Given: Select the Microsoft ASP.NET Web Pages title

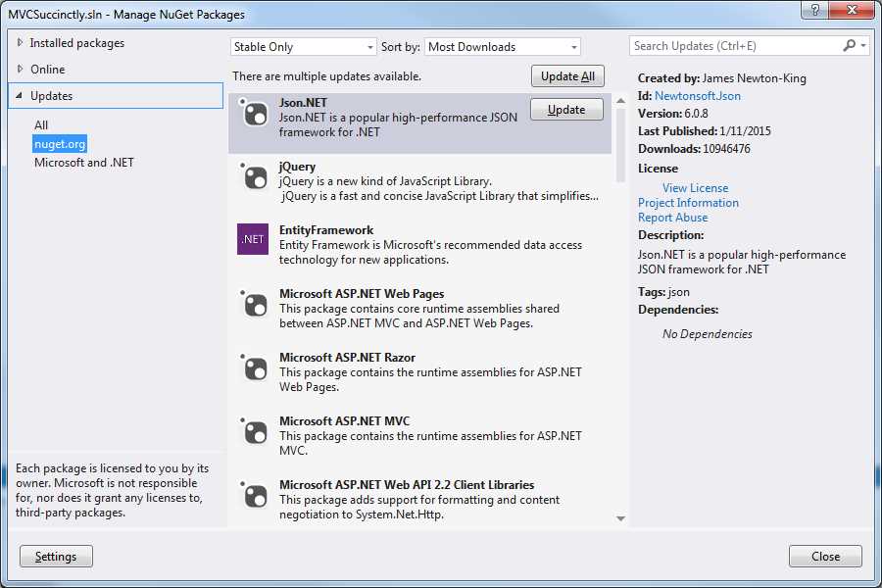Looking at the screenshot, I should pos(362,294).
